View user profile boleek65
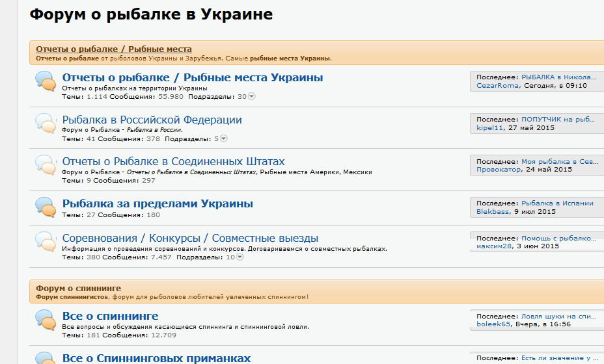This screenshot has height=364, width=604. [x=494, y=324]
